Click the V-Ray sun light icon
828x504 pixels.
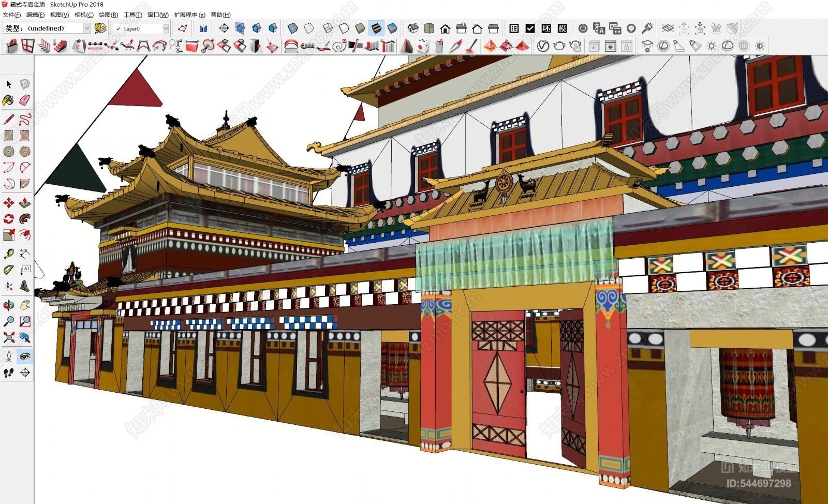tap(712, 46)
